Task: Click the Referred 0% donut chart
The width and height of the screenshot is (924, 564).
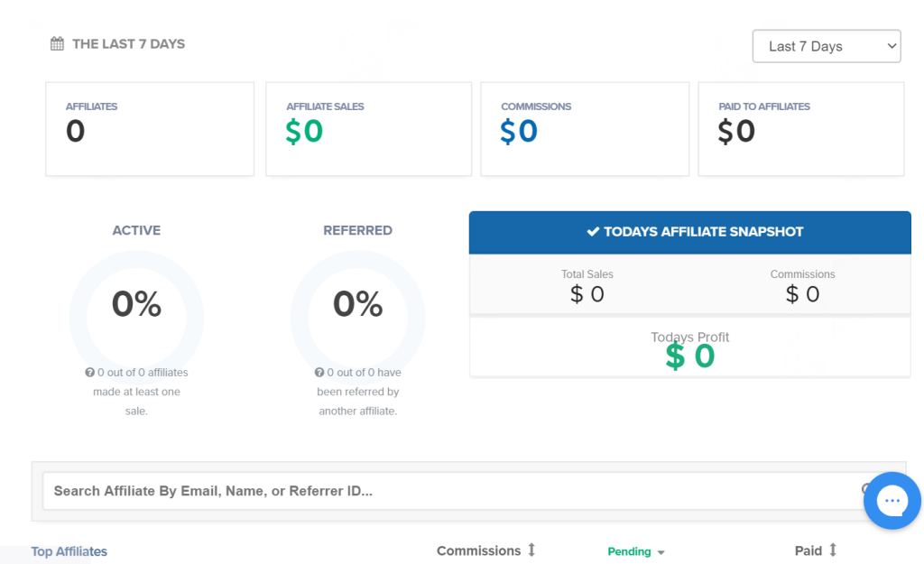Action: (x=357, y=305)
